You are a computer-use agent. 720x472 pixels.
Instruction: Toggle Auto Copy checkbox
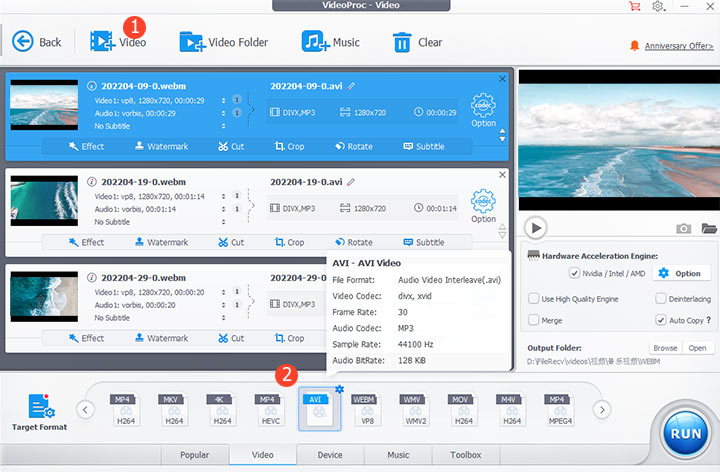click(x=660, y=320)
